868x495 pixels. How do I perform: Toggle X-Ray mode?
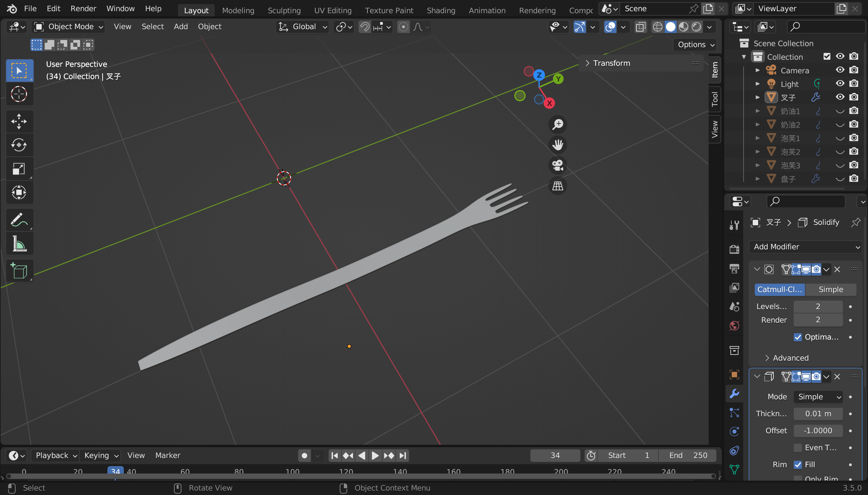click(x=640, y=27)
